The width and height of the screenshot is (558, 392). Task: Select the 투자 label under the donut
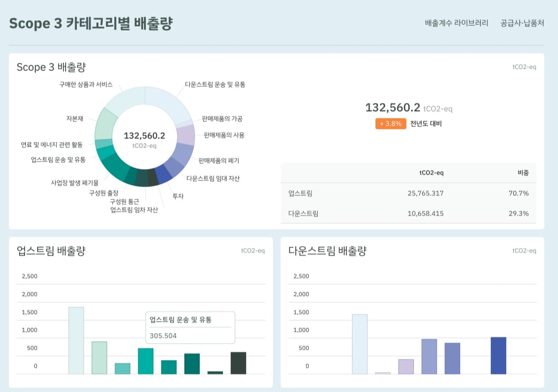click(x=178, y=196)
